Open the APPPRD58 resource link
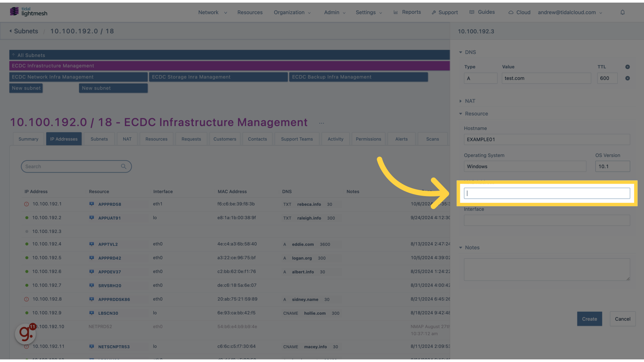This screenshot has height=362, width=644. click(x=110, y=204)
